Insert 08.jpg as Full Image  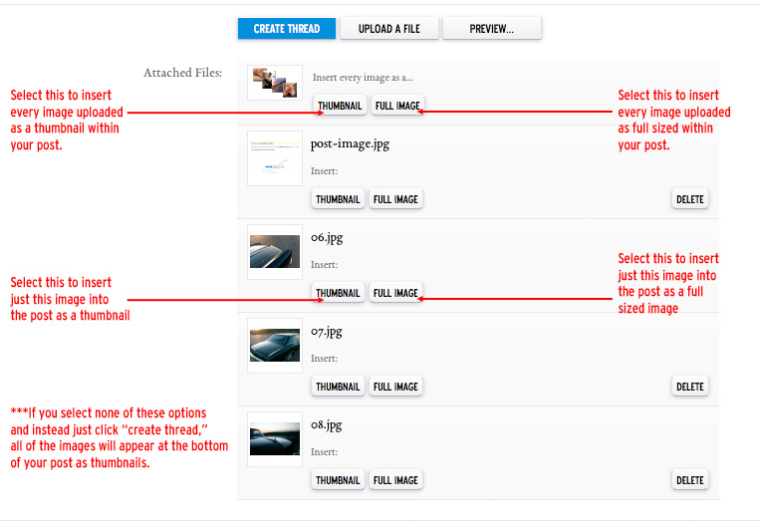[395, 480]
